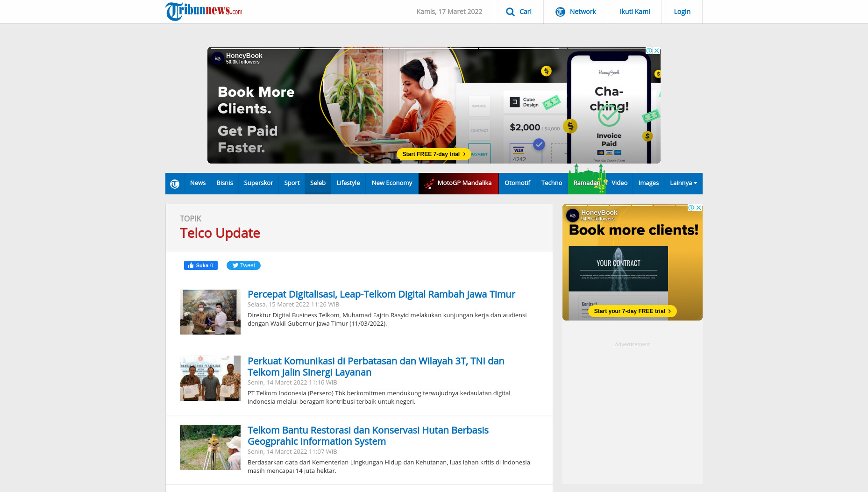Open the Video section
This screenshot has width=868, height=492.
[619, 183]
